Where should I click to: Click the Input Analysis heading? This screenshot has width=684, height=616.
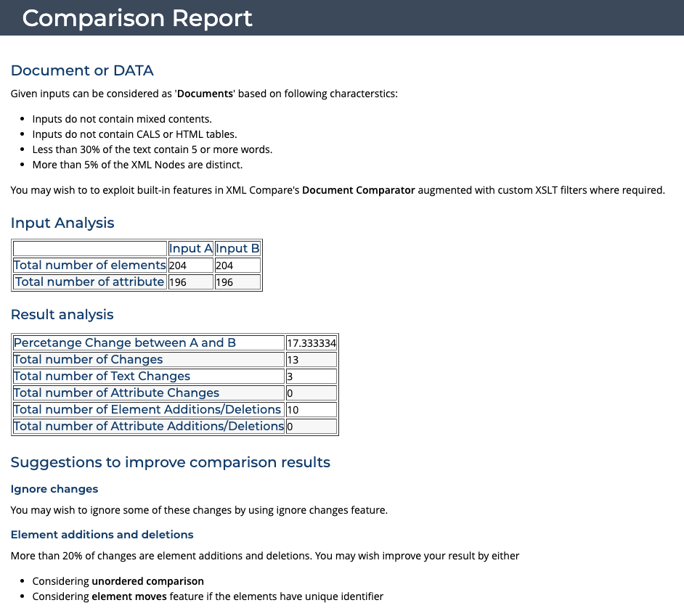(62, 223)
